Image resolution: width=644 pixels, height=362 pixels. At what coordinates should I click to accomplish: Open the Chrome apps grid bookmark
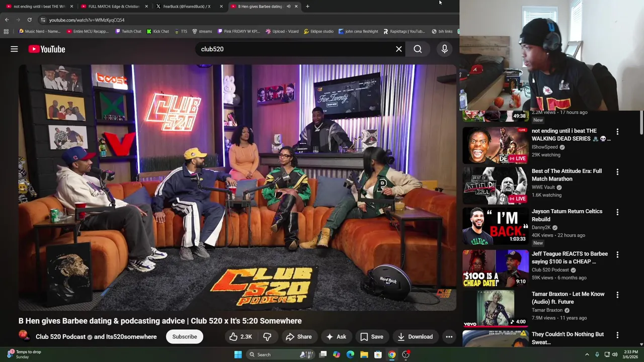(6, 31)
